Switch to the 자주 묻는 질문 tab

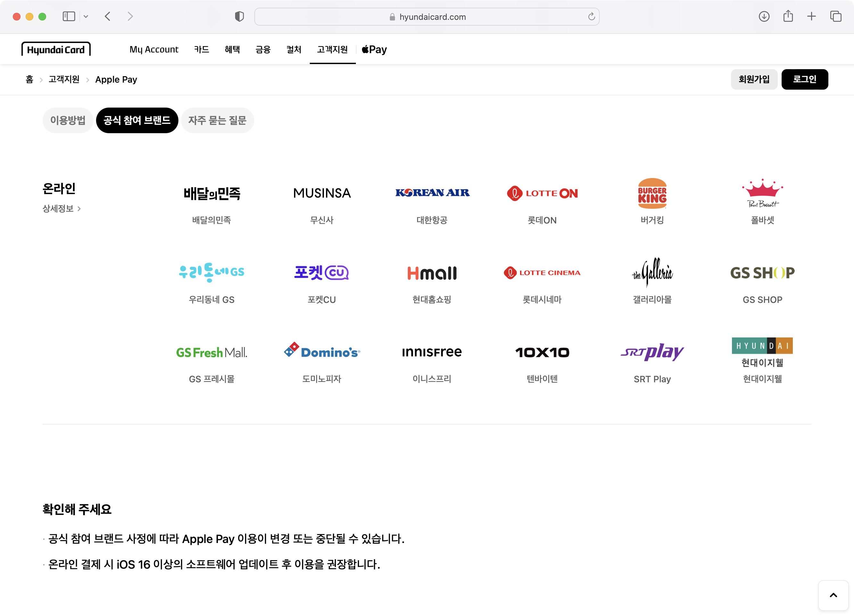click(217, 120)
